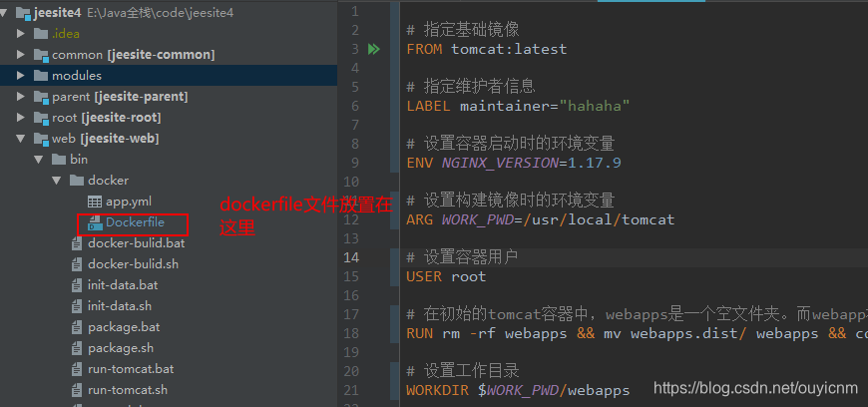Click the green run gutter icon on line 3

point(374,49)
